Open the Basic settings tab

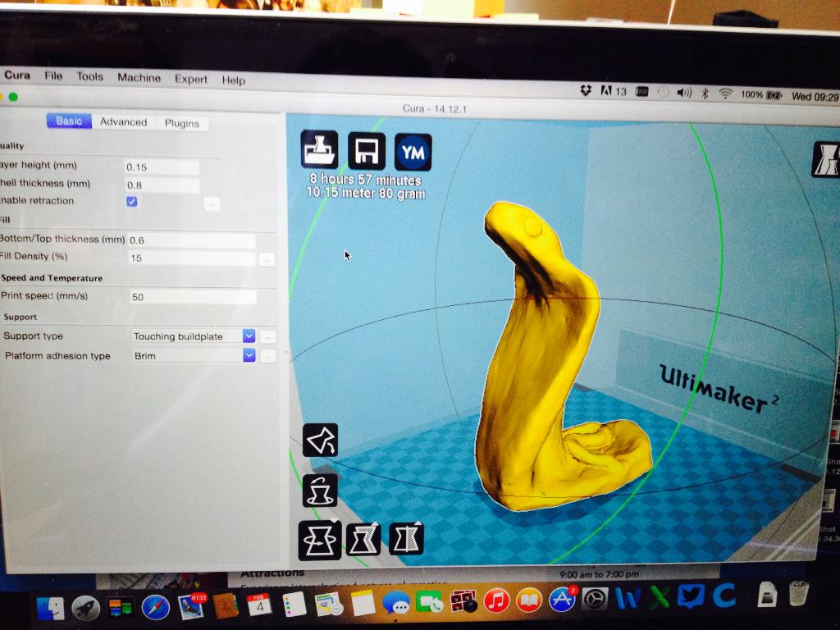coord(69,121)
